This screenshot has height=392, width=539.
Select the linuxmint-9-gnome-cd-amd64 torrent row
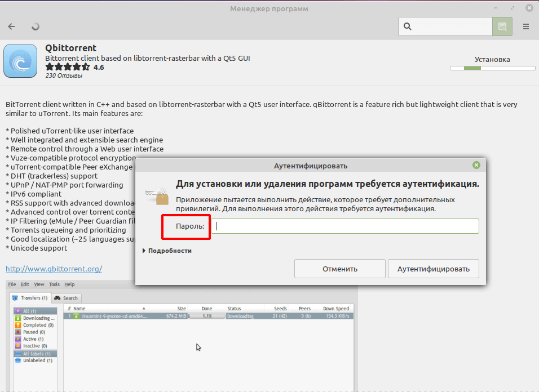click(208, 316)
